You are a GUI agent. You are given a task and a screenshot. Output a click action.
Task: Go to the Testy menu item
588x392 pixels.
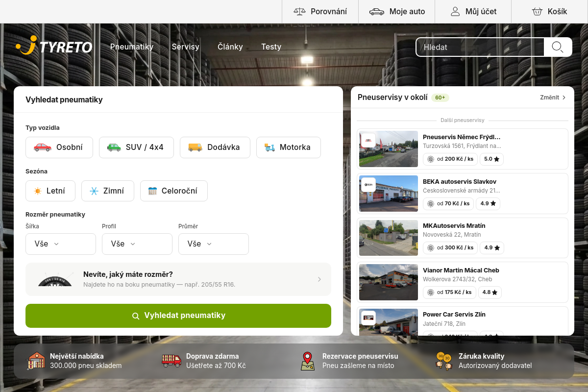click(271, 47)
